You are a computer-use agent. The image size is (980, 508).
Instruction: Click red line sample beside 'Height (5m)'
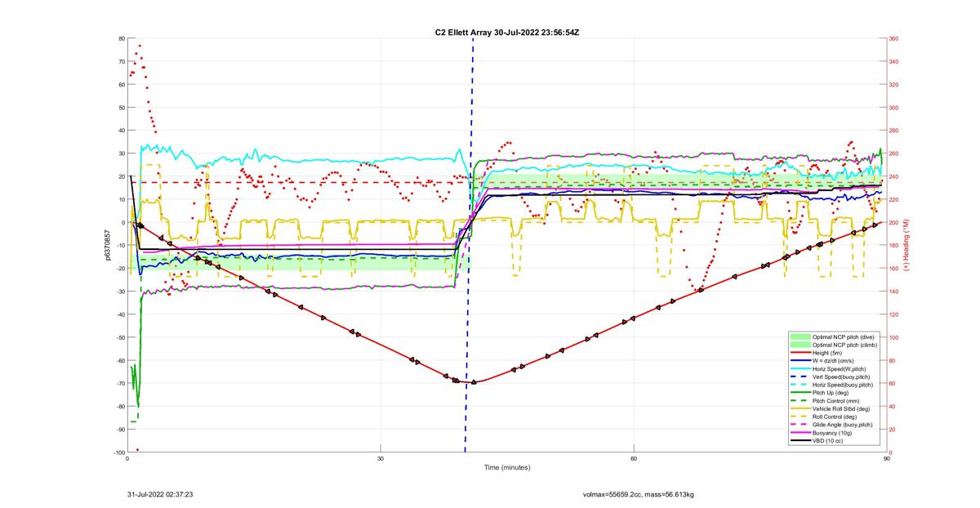[x=800, y=352]
